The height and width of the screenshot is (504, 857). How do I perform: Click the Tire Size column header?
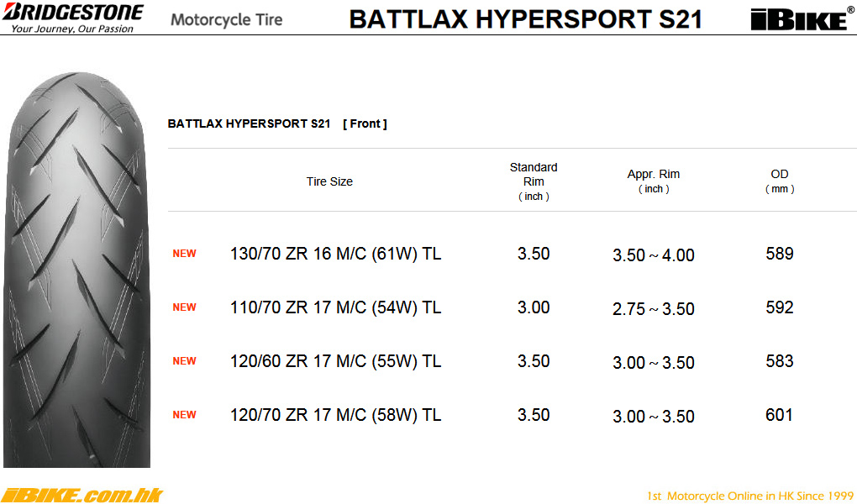pyautogui.click(x=329, y=181)
